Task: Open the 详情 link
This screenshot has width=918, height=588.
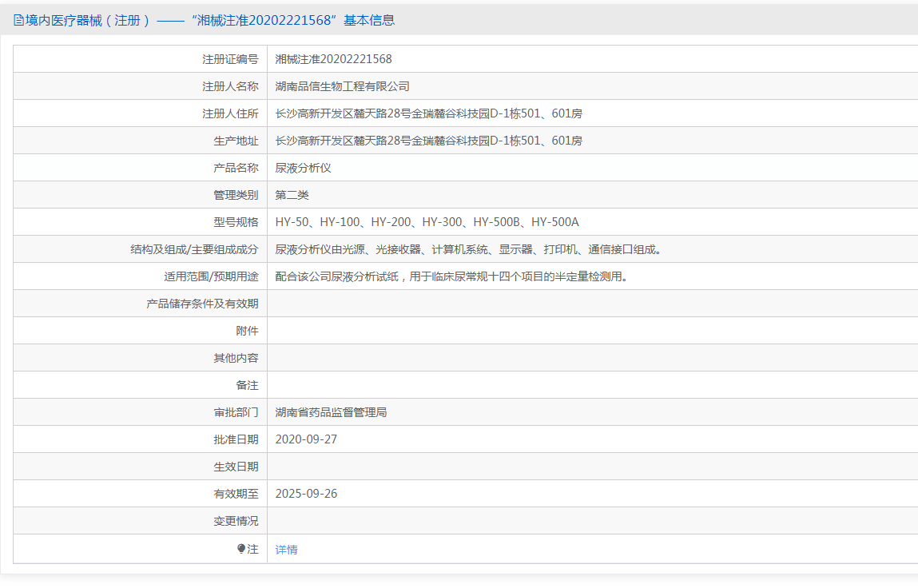Action: click(286, 550)
